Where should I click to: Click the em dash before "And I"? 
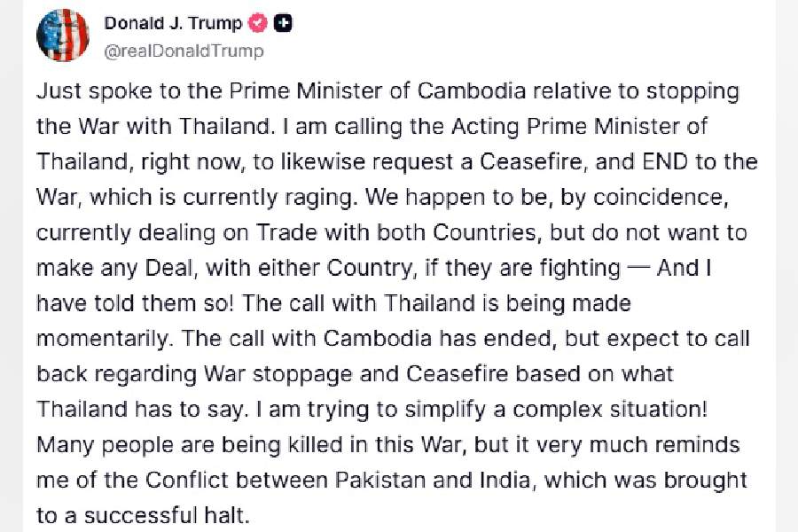pos(638,269)
